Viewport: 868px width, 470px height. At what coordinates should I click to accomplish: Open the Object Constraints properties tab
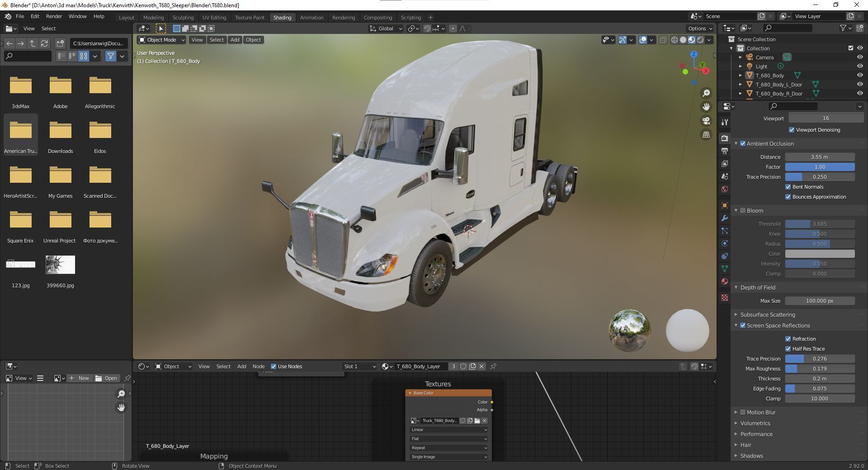[x=725, y=256]
